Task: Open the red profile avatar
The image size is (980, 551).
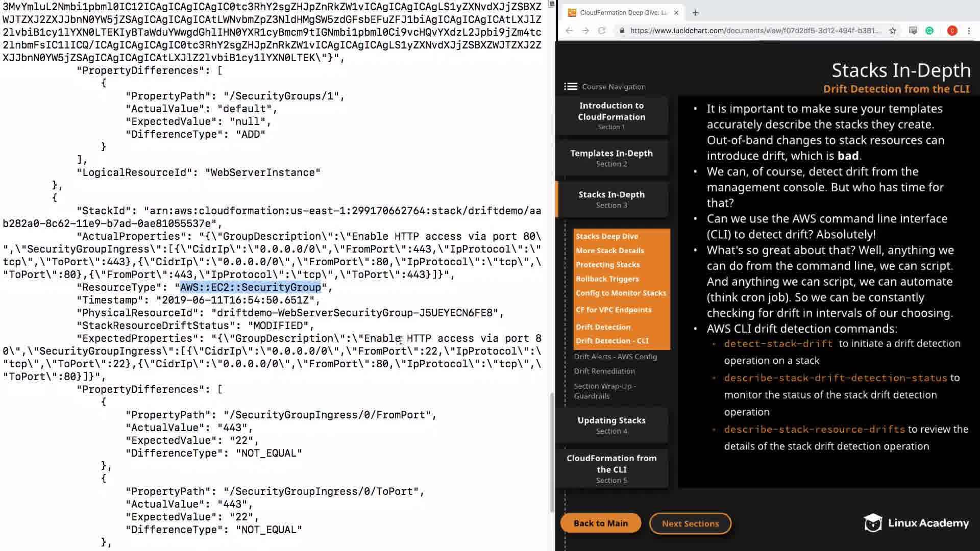Action: pos(952,31)
